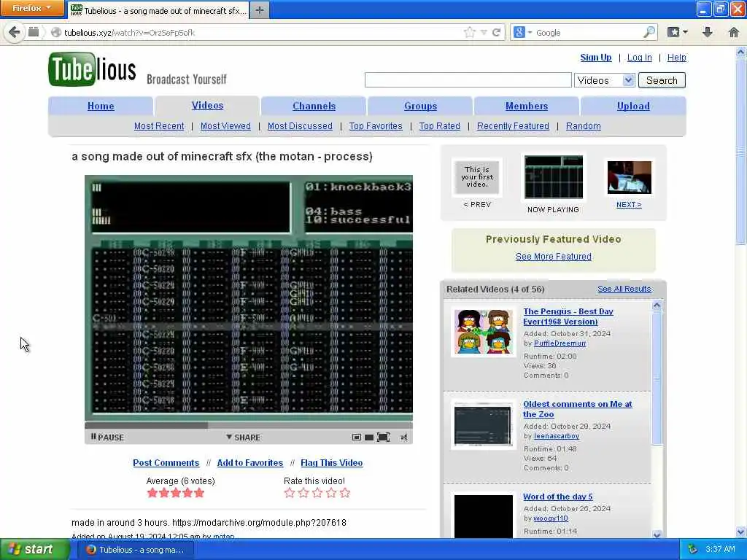This screenshot has width=747, height=560.
Task: Pause the video playback
Action: pos(107,437)
